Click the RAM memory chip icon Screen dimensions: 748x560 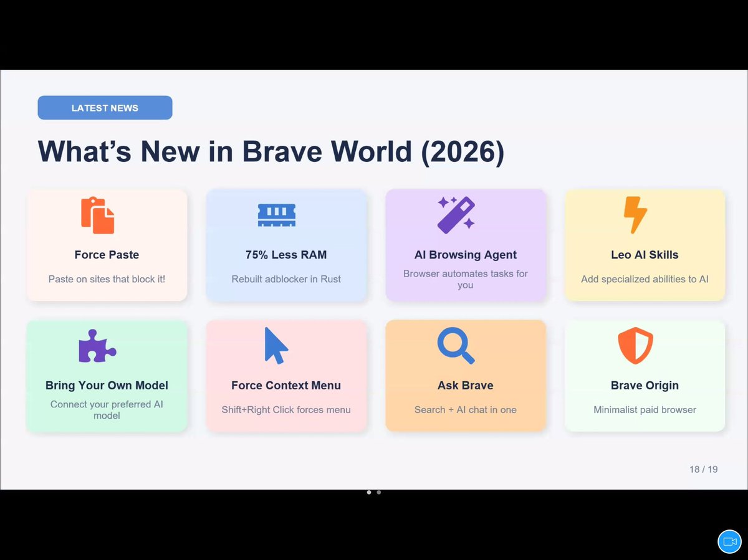pyautogui.click(x=277, y=215)
